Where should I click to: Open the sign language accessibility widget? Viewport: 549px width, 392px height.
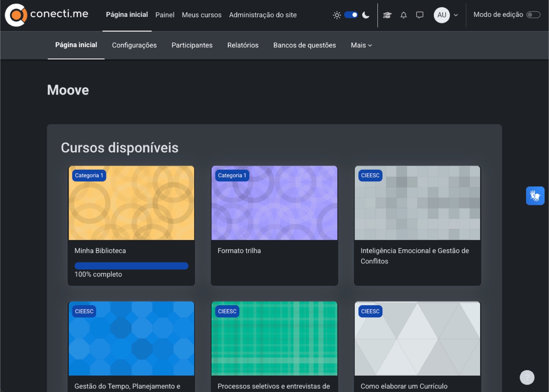[x=535, y=196]
